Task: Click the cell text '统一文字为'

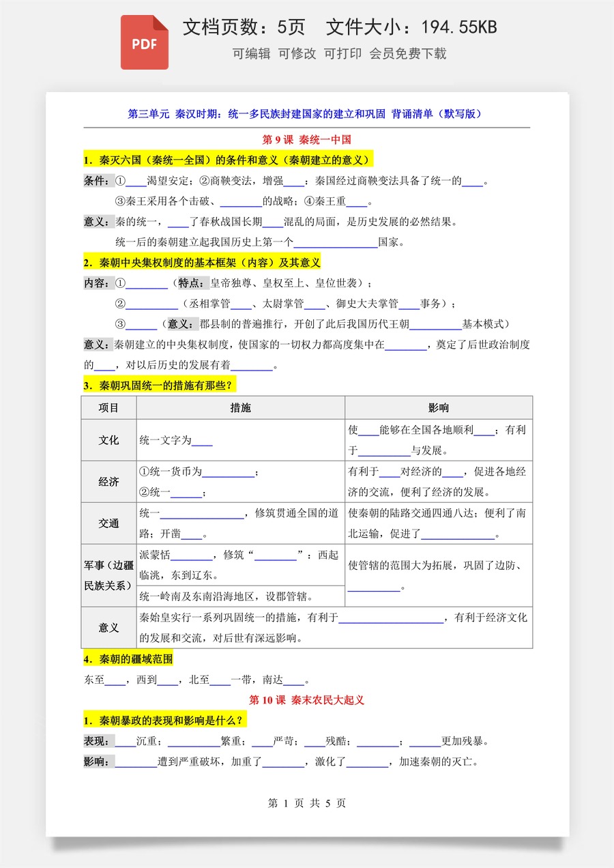Action: (165, 441)
